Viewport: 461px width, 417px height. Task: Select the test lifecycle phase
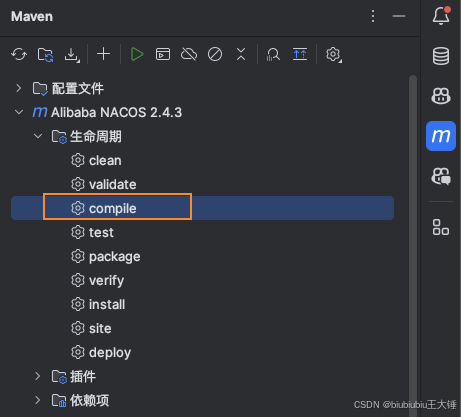[101, 232]
